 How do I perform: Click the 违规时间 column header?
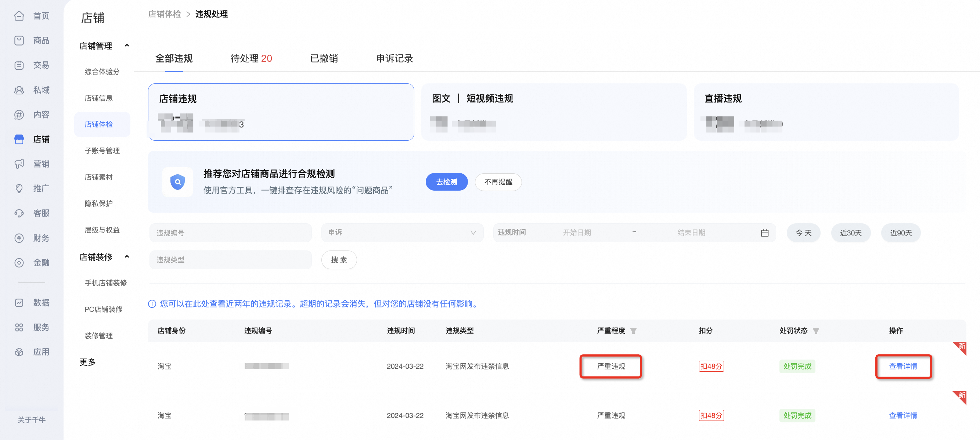pos(401,331)
